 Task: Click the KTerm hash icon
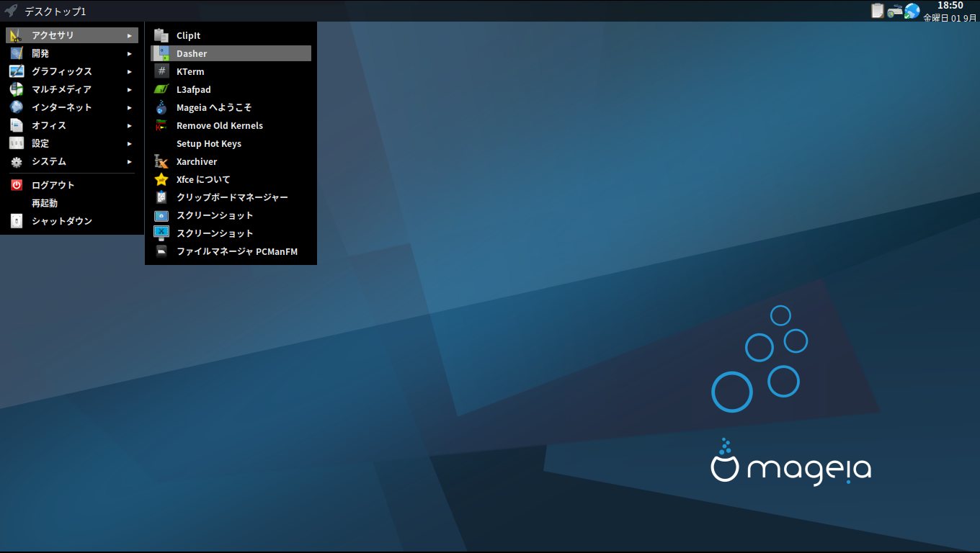pyautogui.click(x=161, y=71)
